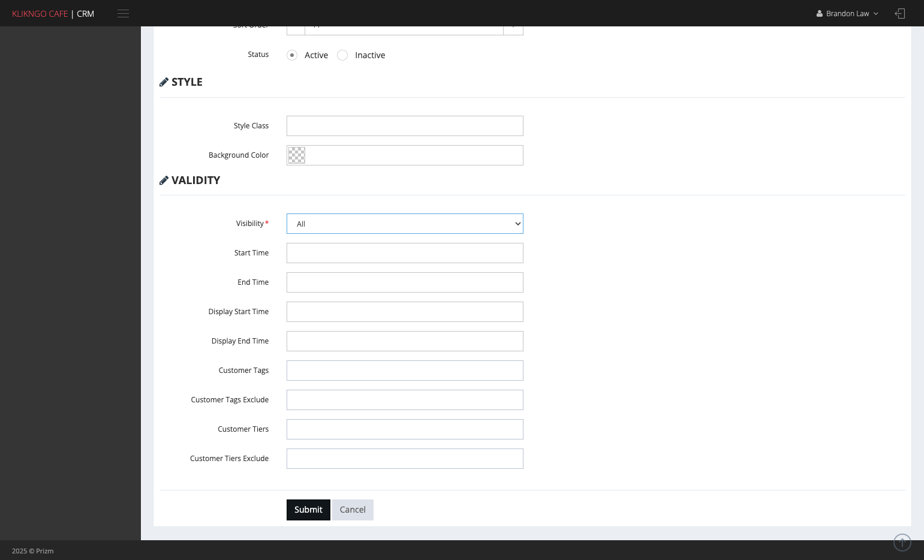Click the Customer Tiers Exclude field

(x=405, y=459)
